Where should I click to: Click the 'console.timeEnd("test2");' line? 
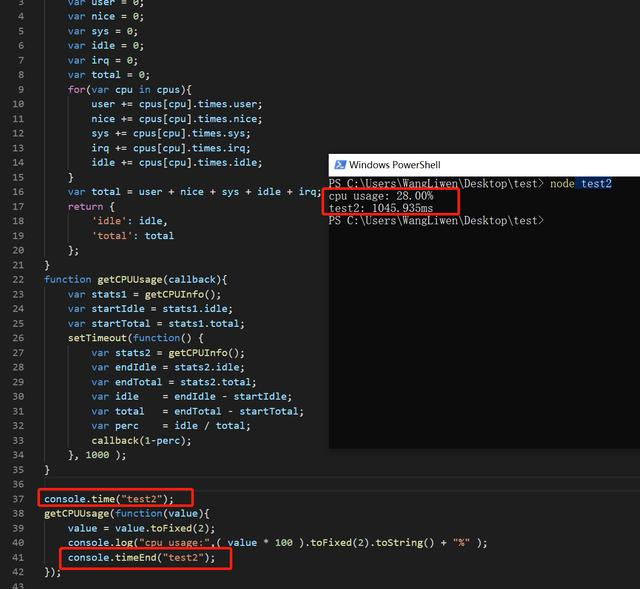point(141,558)
